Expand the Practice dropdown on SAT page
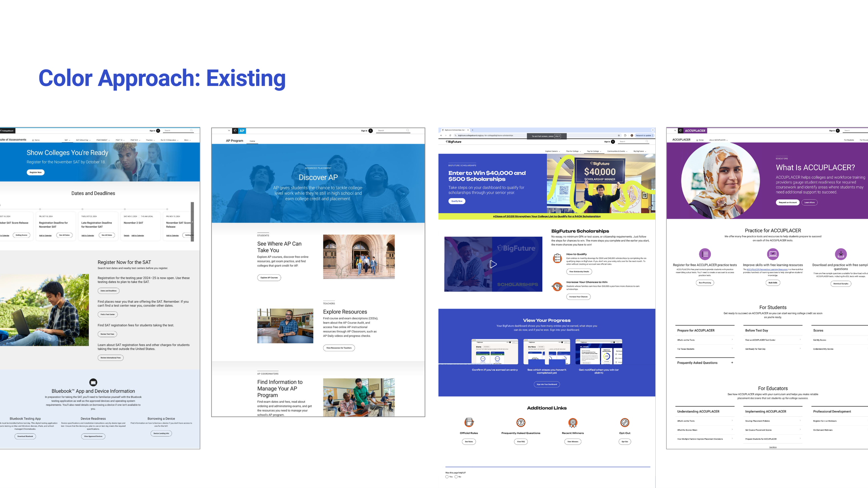The width and height of the screenshot is (868, 488). point(150,140)
